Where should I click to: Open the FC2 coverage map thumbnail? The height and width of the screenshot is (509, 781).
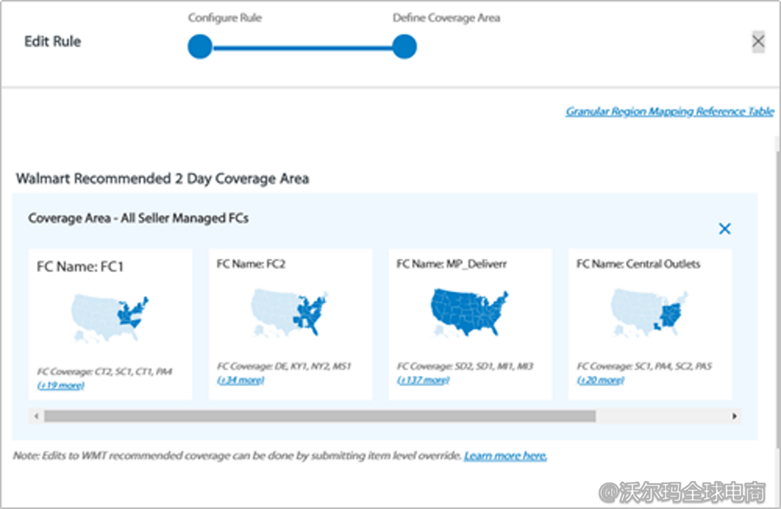(x=290, y=313)
